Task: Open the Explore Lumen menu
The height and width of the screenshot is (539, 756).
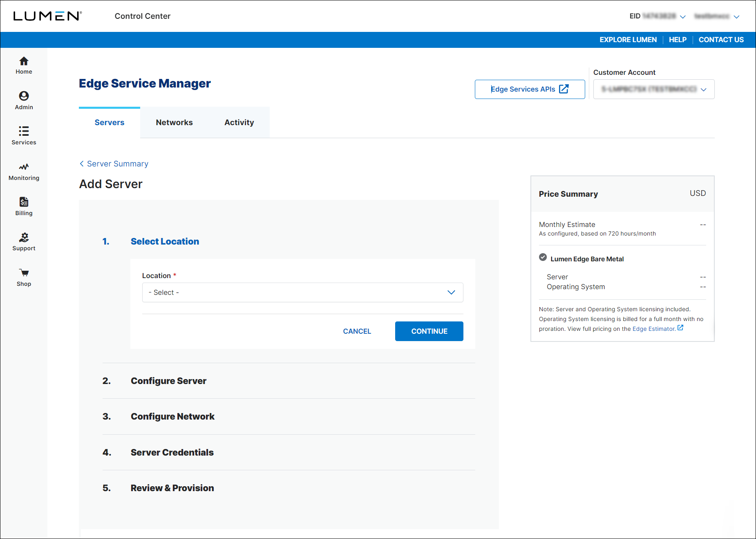Action: tap(628, 40)
